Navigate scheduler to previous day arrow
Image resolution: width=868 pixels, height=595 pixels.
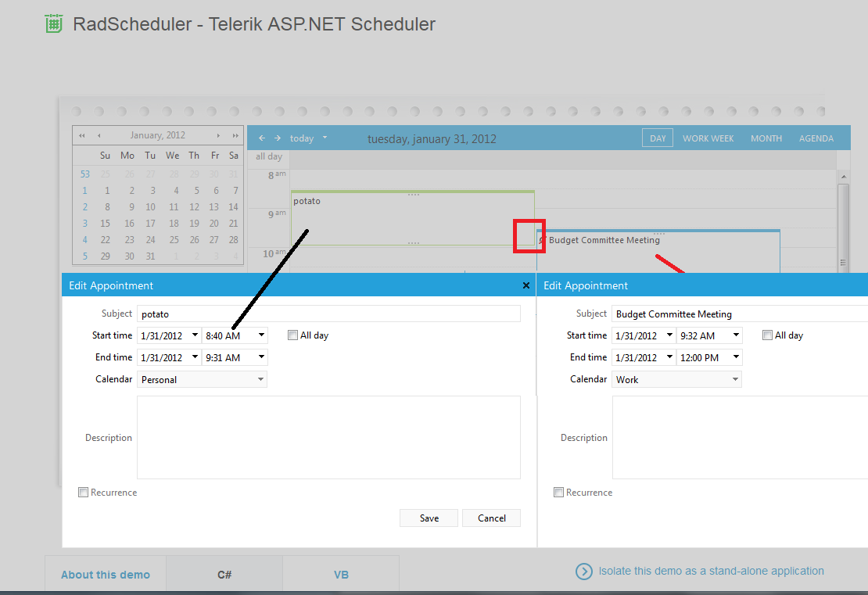262,138
